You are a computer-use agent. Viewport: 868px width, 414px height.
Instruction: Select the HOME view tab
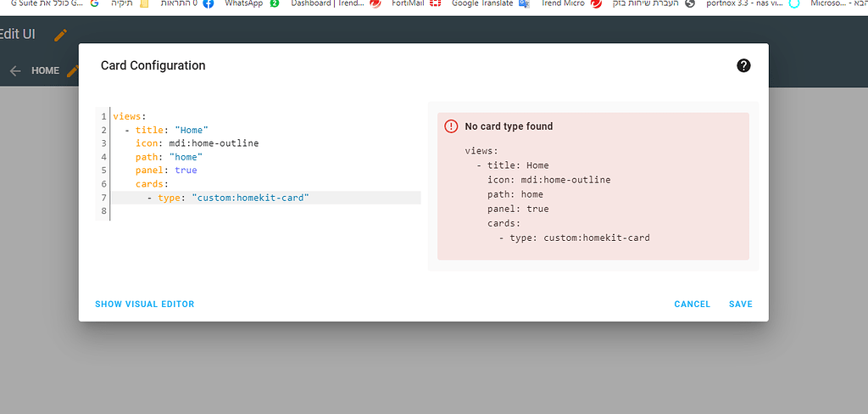[x=46, y=71]
